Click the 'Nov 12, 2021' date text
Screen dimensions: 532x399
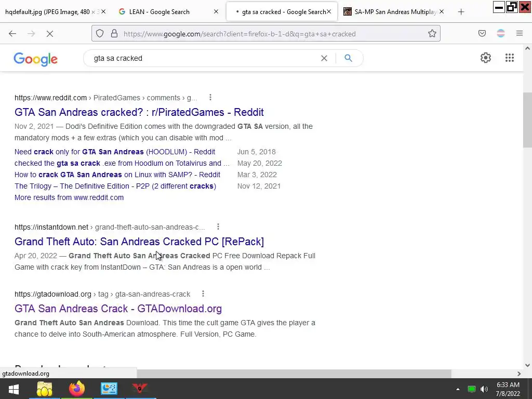click(x=259, y=187)
